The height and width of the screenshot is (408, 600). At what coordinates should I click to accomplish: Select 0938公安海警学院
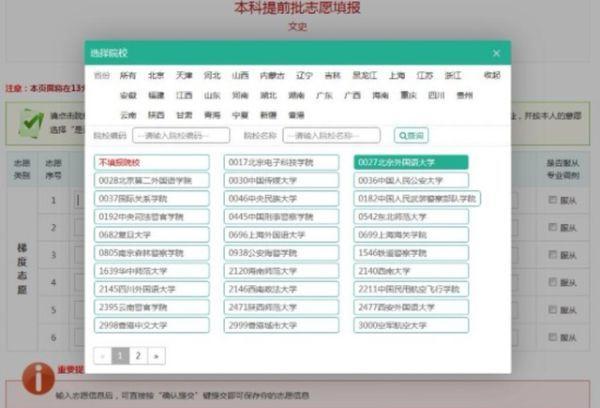click(x=281, y=253)
